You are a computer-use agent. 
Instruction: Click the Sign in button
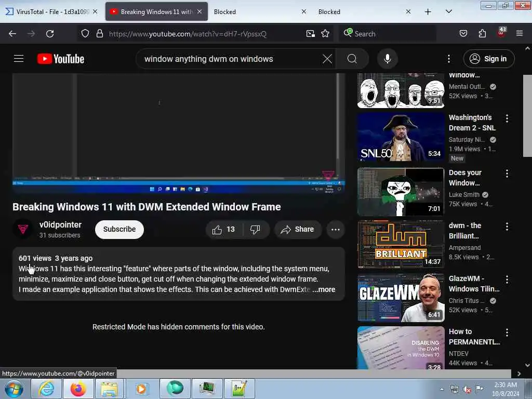click(488, 59)
